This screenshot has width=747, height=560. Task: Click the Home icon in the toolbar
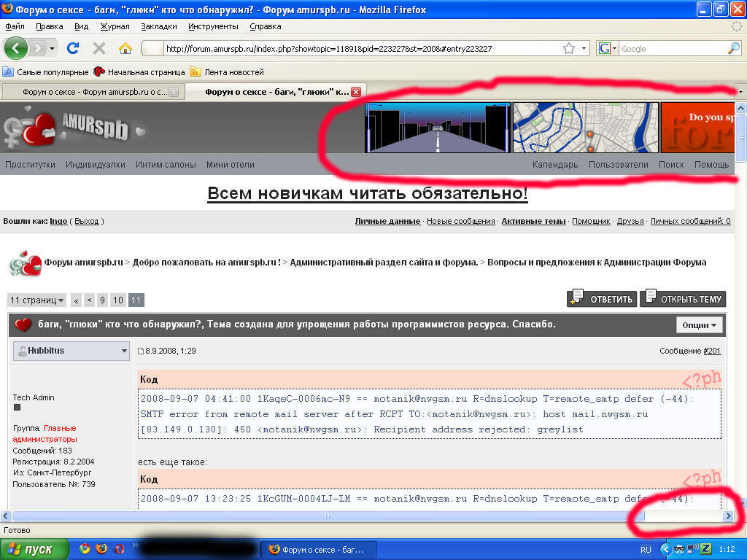[x=125, y=48]
